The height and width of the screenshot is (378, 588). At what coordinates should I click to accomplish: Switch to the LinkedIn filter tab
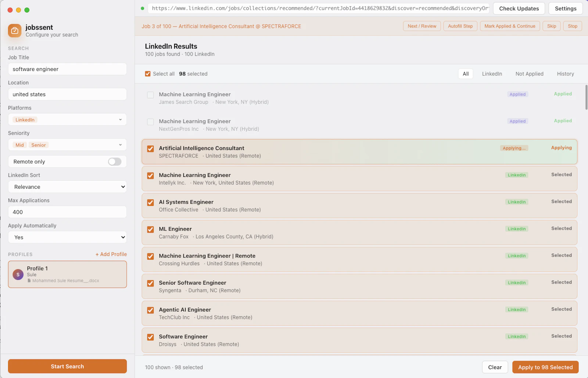492,74
